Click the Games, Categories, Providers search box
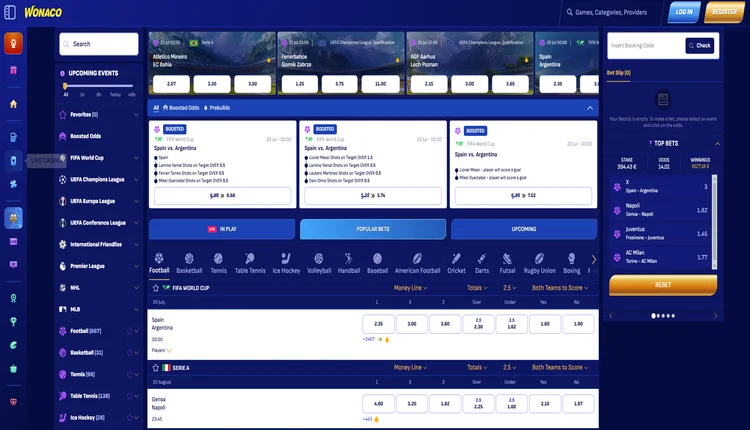This screenshot has height=430, width=750. click(611, 12)
